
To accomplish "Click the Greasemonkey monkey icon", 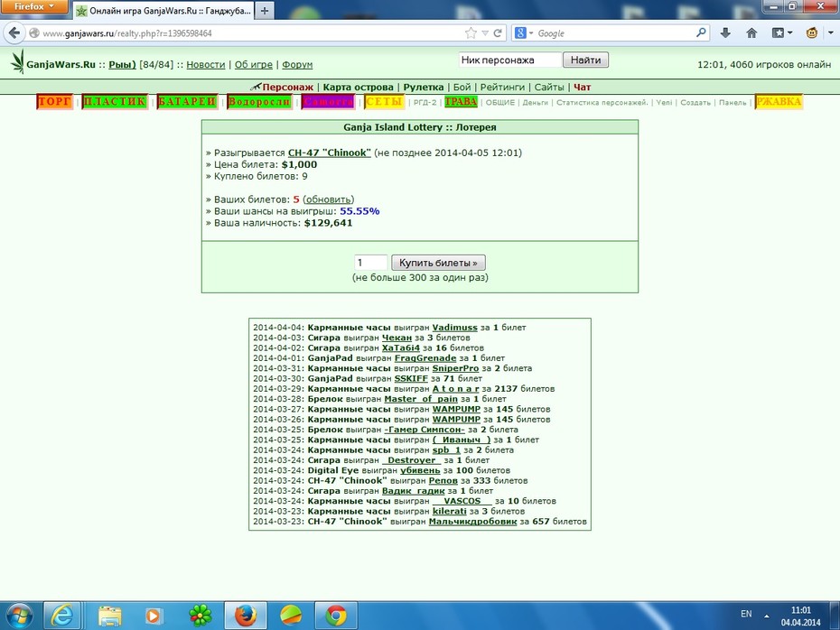I will coord(812,33).
